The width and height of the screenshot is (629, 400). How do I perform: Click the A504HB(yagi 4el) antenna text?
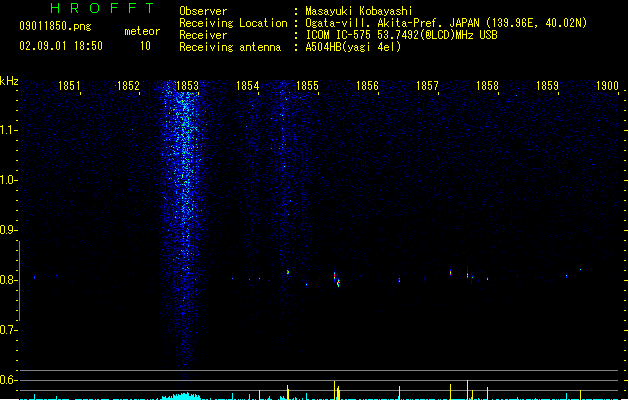coord(353,47)
